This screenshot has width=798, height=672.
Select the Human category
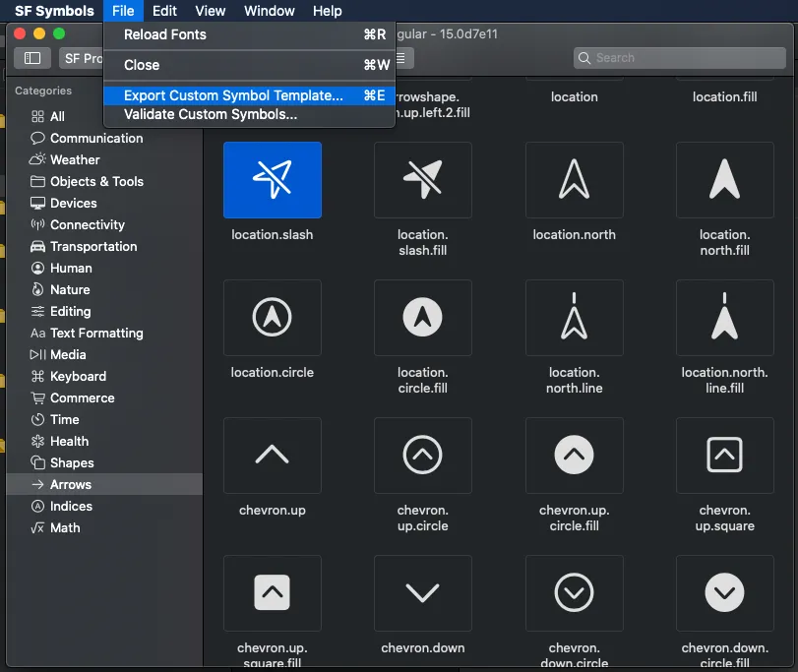(x=104, y=268)
